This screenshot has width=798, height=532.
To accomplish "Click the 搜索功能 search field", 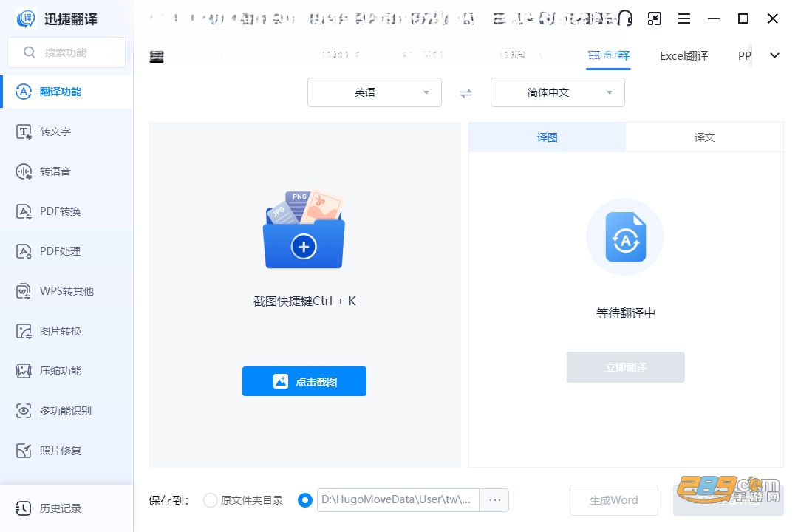I will (66, 52).
